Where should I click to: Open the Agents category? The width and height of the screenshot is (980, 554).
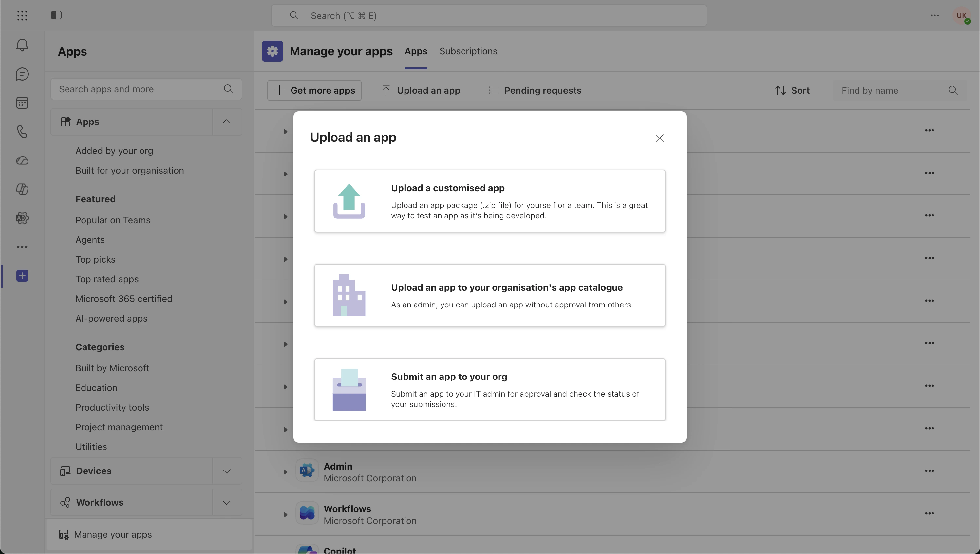tap(90, 240)
